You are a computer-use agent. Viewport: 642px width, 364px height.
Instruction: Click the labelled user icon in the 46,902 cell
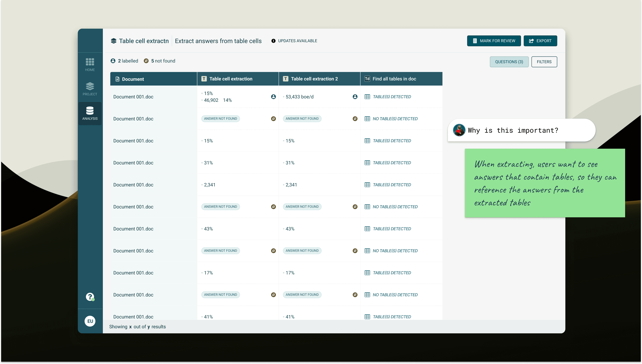pos(273,97)
